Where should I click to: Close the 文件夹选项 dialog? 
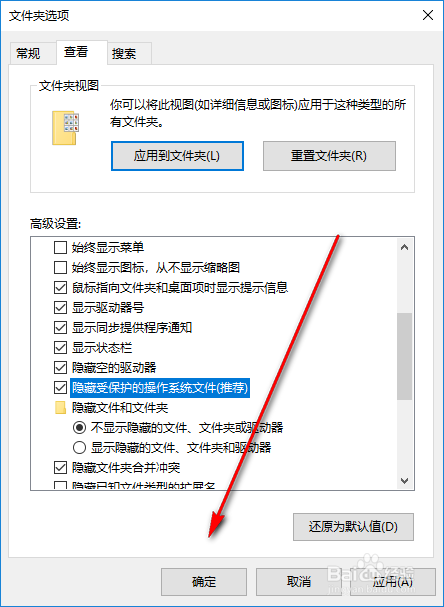click(x=428, y=15)
